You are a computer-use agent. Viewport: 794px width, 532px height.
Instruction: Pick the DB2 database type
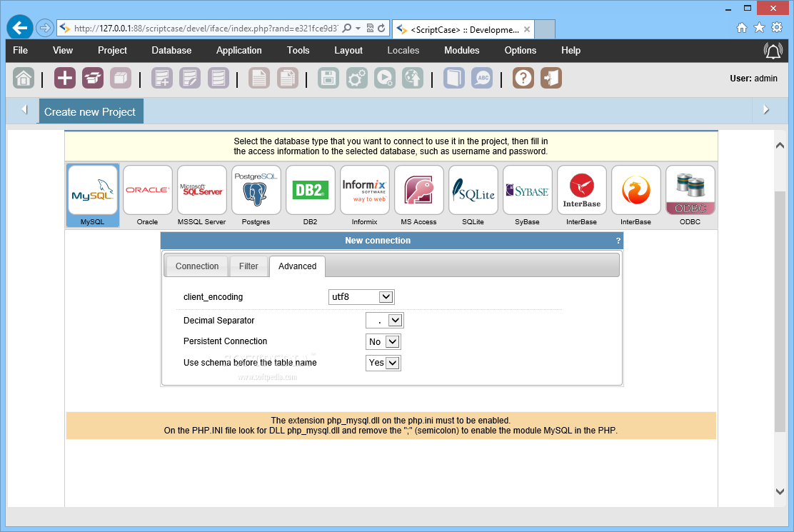point(311,196)
